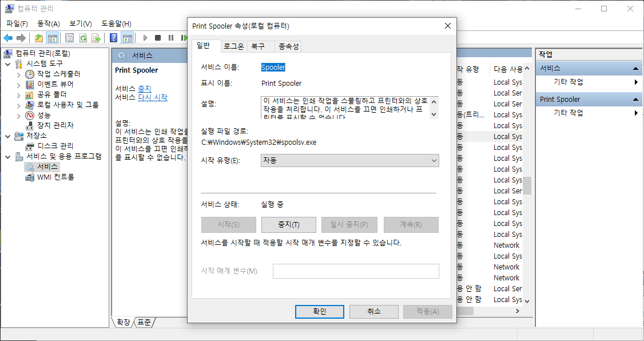Select WMI Control (WMI 컨트롤) node

[x=55, y=177]
